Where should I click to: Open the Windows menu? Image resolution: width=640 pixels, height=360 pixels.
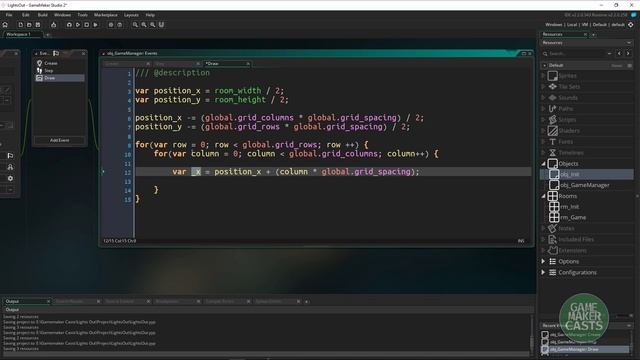(62, 15)
